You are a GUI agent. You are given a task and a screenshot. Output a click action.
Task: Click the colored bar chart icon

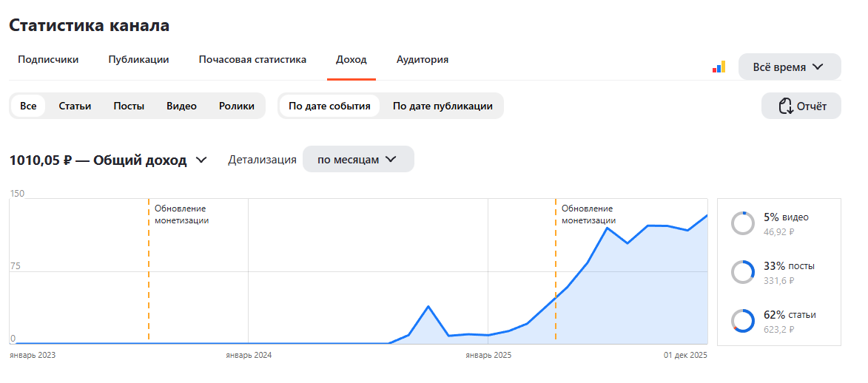719,67
